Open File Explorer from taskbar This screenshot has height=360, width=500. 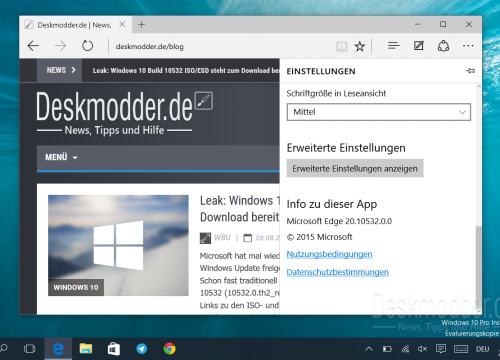[x=86, y=349]
